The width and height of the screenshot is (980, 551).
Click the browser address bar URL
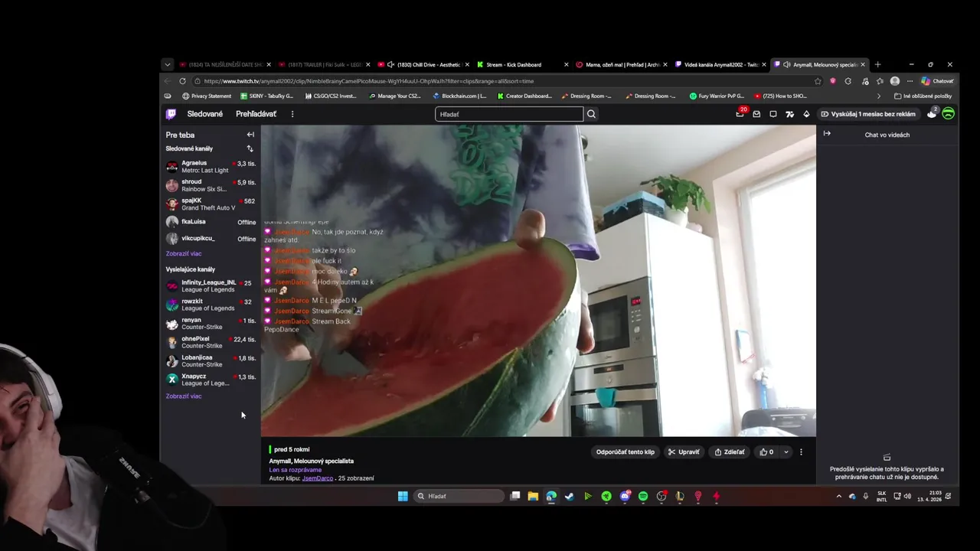(x=505, y=81)
